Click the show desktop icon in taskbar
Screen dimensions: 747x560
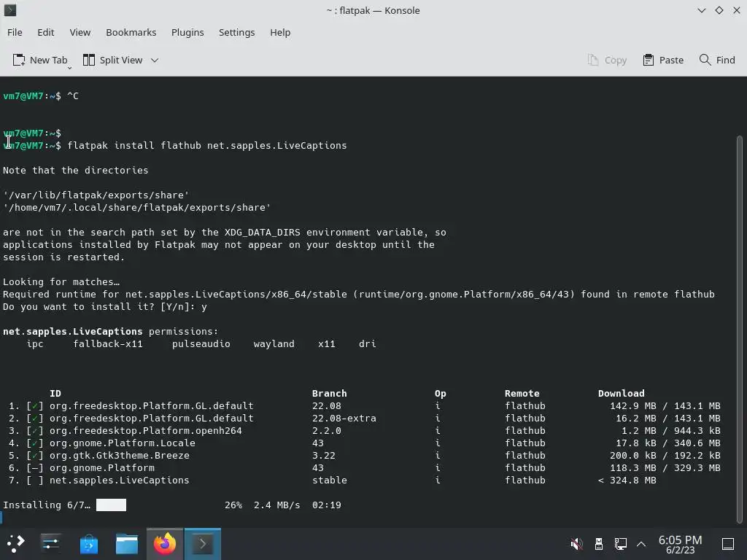727,543
